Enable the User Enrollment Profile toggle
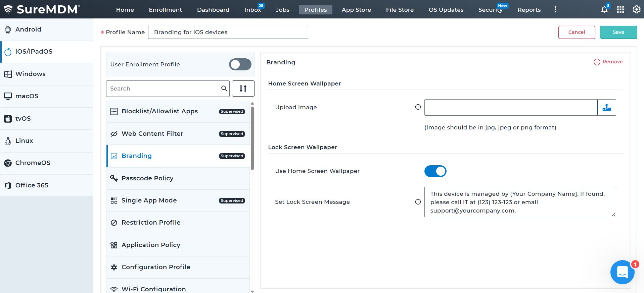The image size is (644, 293). coord(240,64)
